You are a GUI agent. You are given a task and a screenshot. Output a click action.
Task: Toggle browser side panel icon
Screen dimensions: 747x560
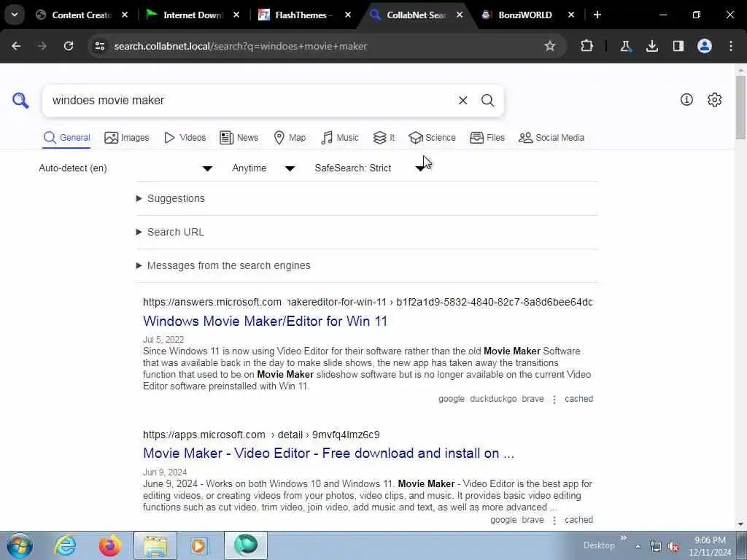coord(678,46)
